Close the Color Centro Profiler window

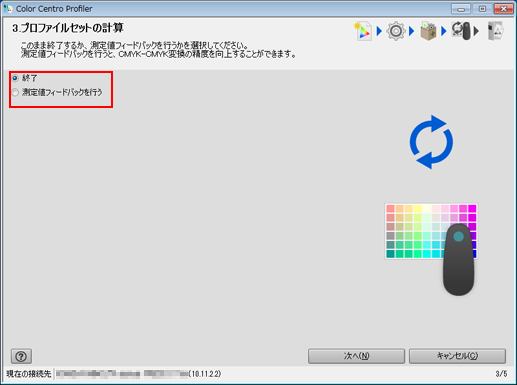(503, 9)
